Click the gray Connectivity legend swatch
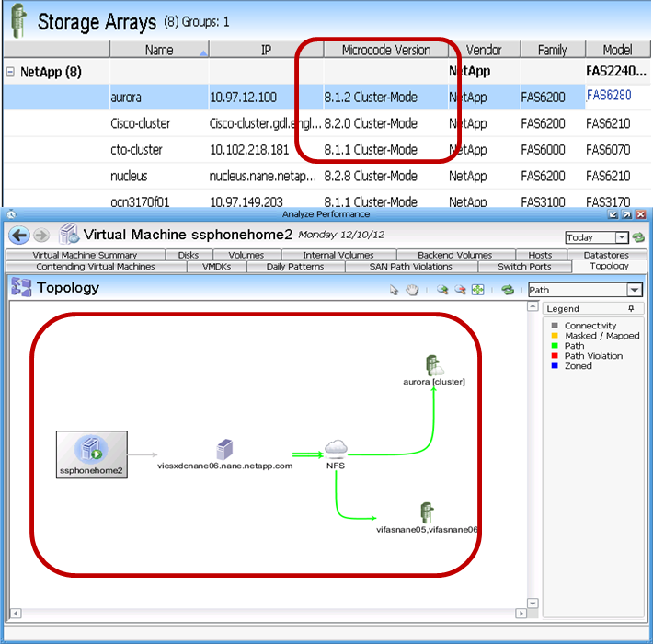 (x=555, y=326)
